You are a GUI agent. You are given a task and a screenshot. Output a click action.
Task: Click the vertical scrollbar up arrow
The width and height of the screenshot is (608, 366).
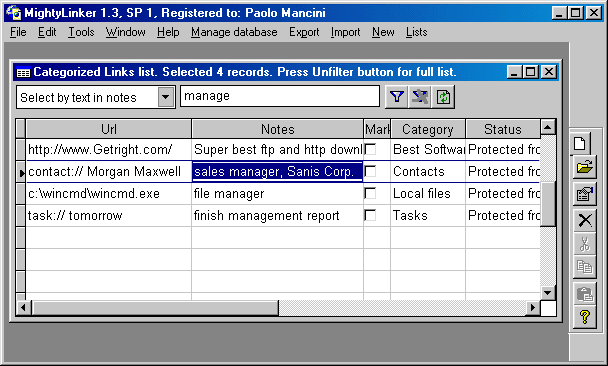point(548,127)
